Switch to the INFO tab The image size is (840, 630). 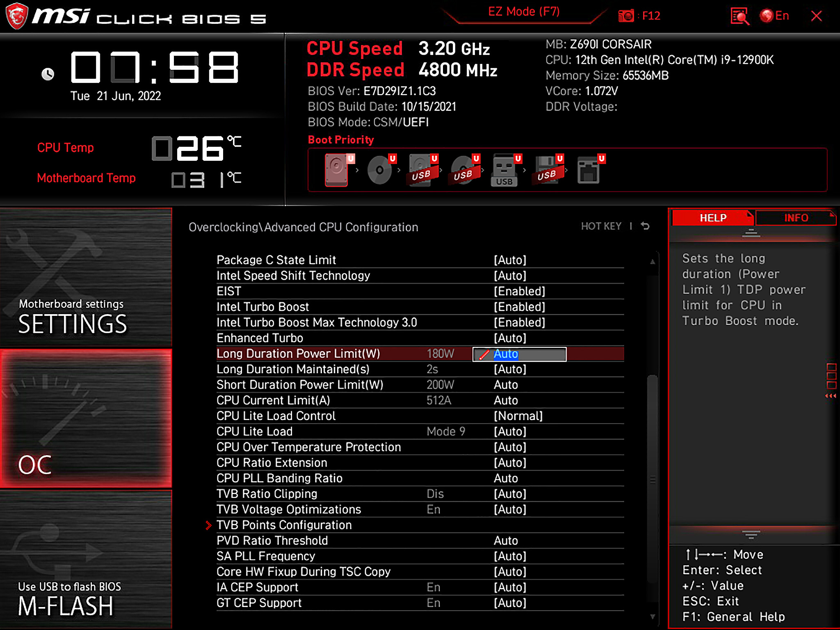pyautogui.click(x=796, y=218)
